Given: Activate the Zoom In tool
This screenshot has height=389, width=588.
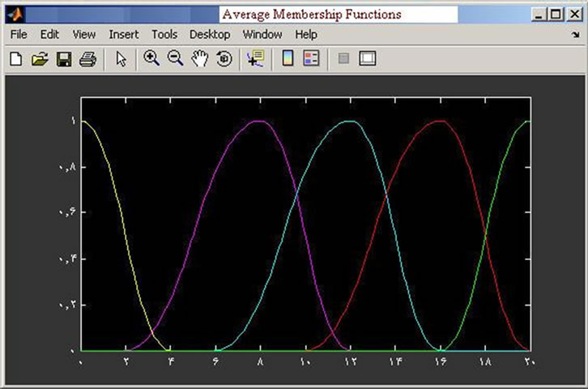Looking at the screenshot, I should (151, 58).
